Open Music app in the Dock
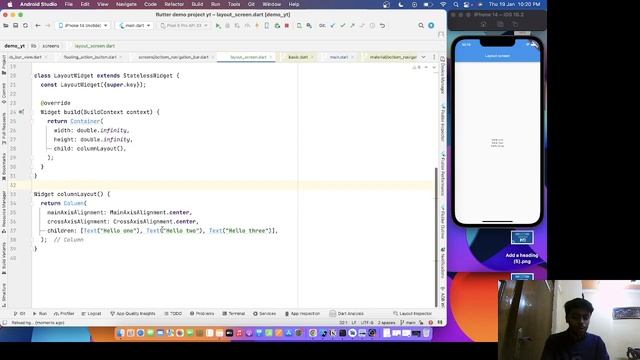The width and height of the screenshot is (640, 360). [x=240, y=333]
